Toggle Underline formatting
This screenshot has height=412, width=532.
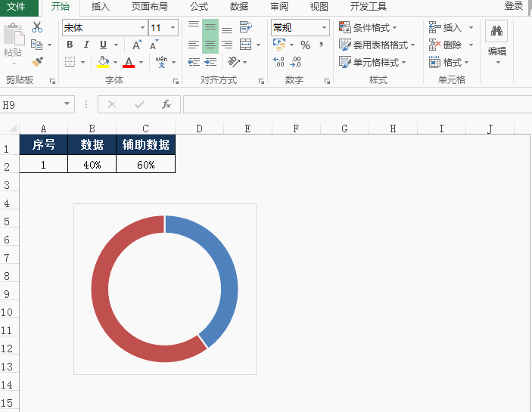click(x=103, y=45)
